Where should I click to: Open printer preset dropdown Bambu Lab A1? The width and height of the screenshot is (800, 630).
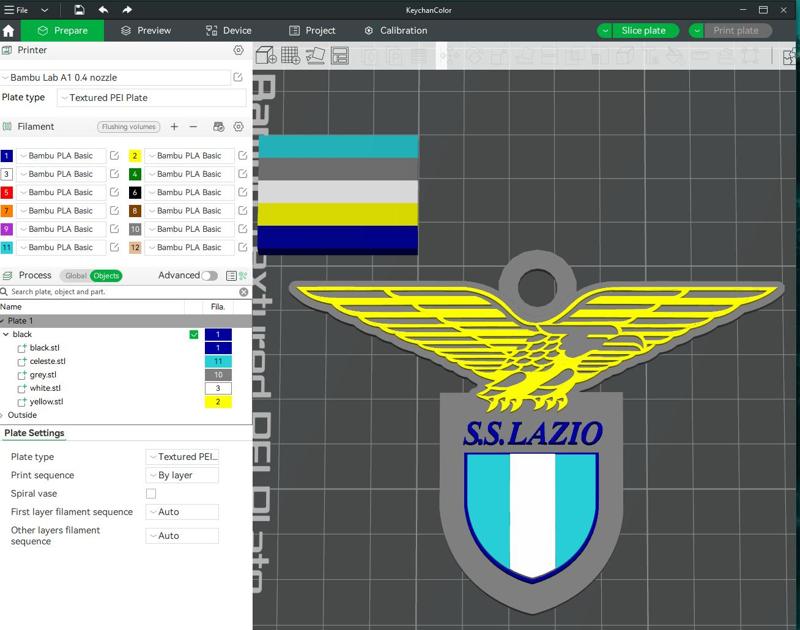pos(116,78)
